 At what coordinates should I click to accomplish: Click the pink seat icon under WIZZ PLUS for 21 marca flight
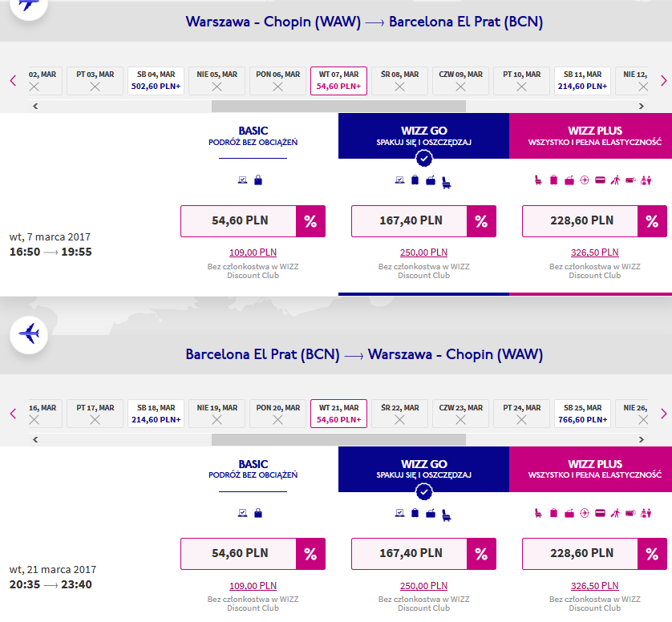[x=538, y=513]
